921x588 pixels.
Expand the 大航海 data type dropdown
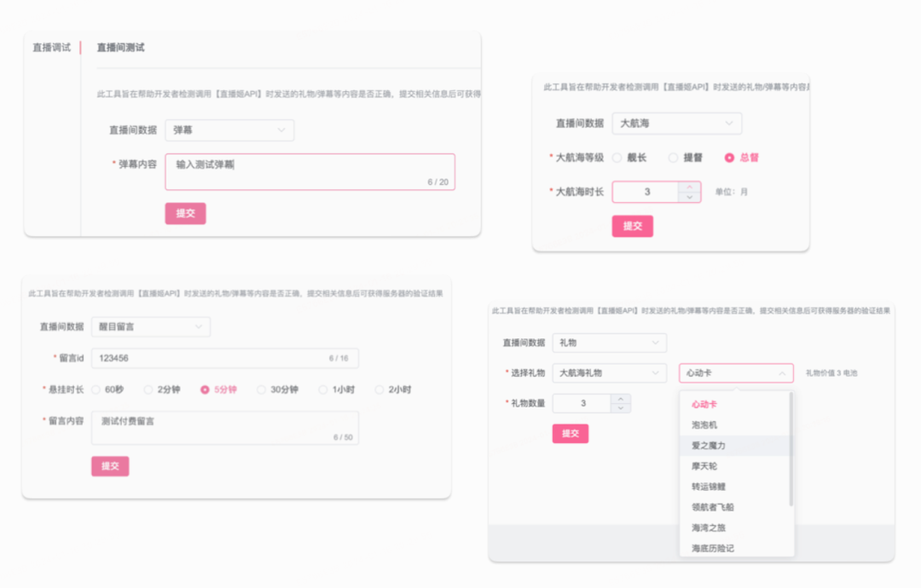pos(676,124)
